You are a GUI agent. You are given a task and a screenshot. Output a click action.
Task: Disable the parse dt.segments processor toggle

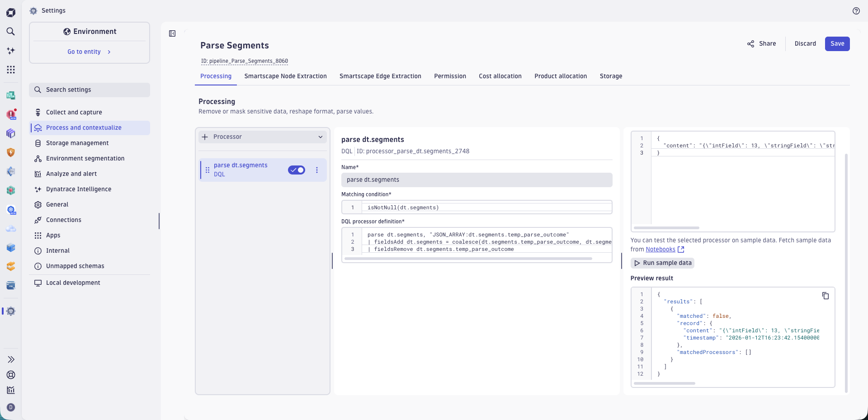point(297,170)
